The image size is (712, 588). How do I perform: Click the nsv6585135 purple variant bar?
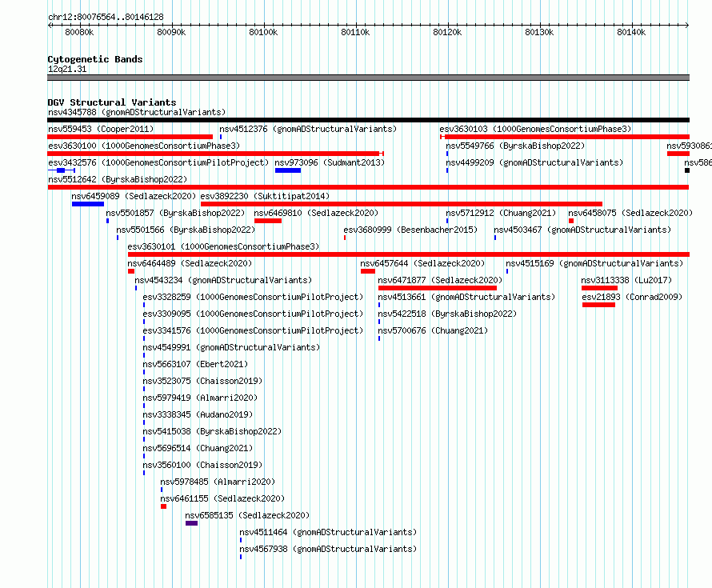click(192, 523)
